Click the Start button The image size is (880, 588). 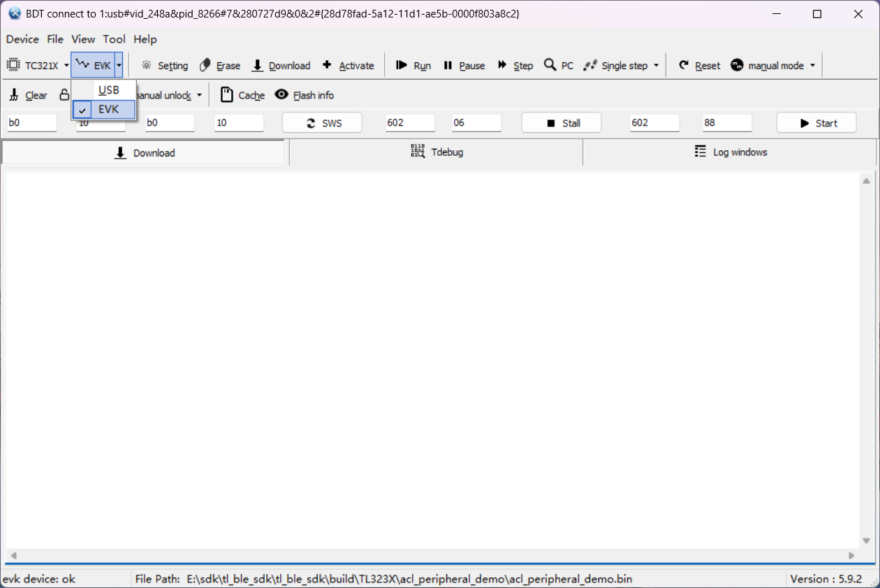(x=816, y=123)
